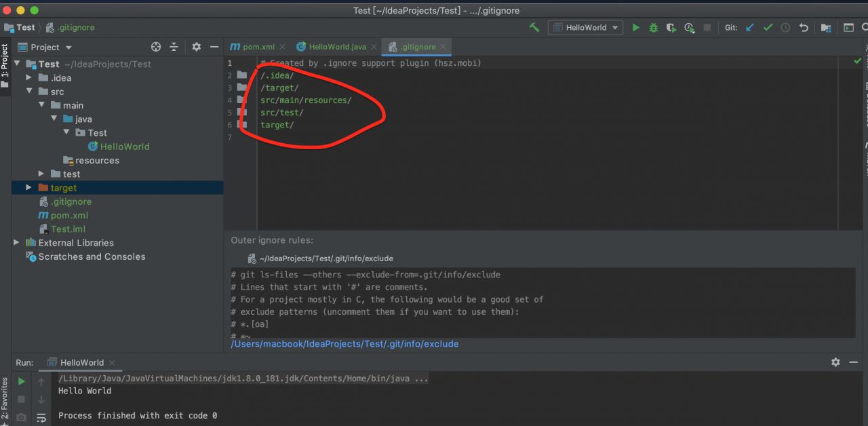Close the HelloWorld run tab

[112, 362]
